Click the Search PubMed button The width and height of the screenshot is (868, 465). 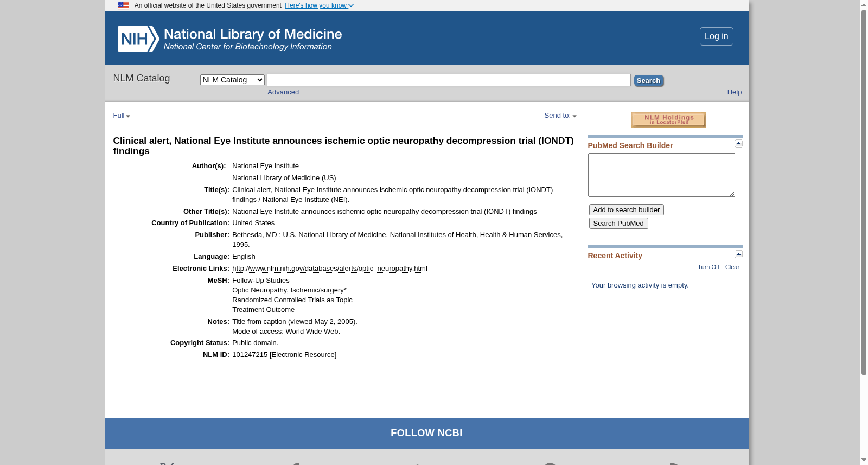tap(618, 224)
